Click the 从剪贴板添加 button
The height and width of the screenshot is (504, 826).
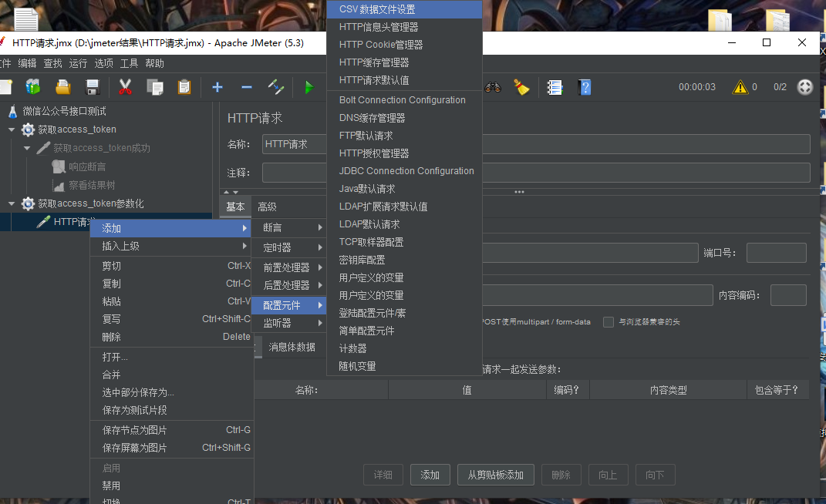[496, 475]
